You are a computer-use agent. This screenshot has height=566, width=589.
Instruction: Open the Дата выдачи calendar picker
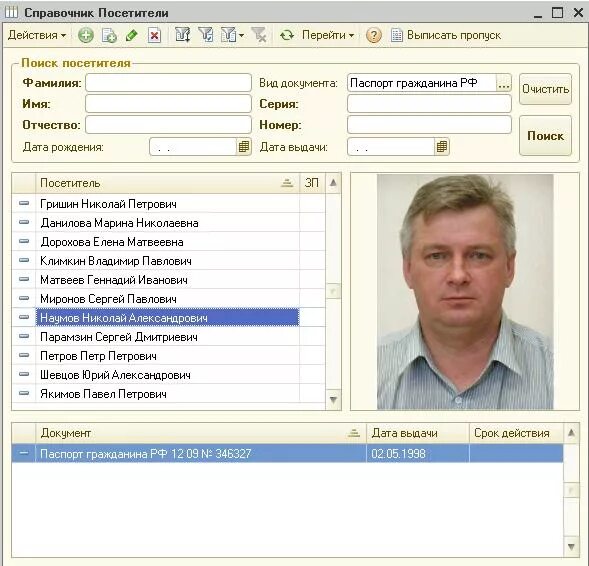tap(442, 146)
